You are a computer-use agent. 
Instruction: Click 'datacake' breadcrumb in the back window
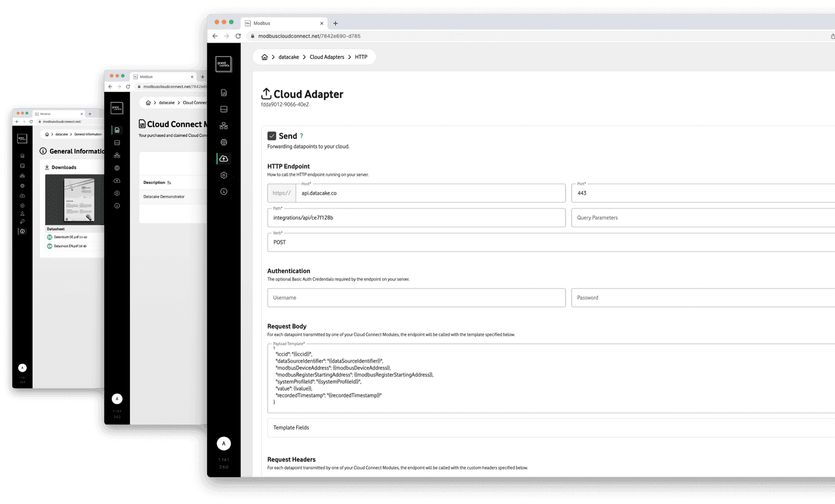tap(62, 134)
